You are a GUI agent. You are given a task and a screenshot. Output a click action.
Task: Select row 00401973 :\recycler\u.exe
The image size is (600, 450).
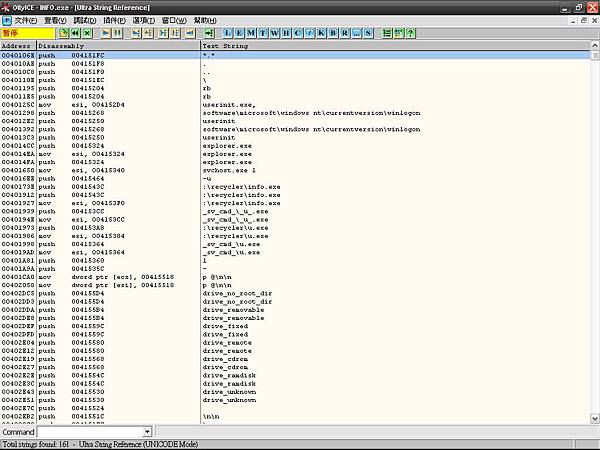pyautogui.click(x=295, y=228)
